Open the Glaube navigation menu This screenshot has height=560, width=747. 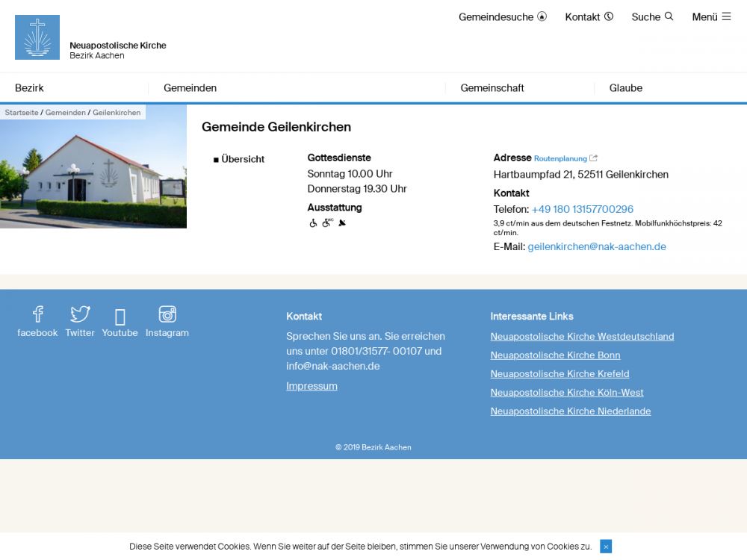coord(626,88)
